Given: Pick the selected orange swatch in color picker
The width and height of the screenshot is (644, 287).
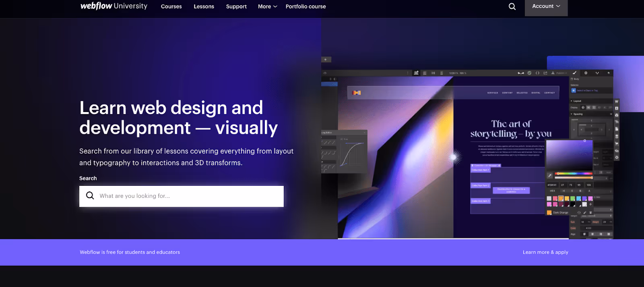Looking at the screenshot, I should (x=561, y=198).
